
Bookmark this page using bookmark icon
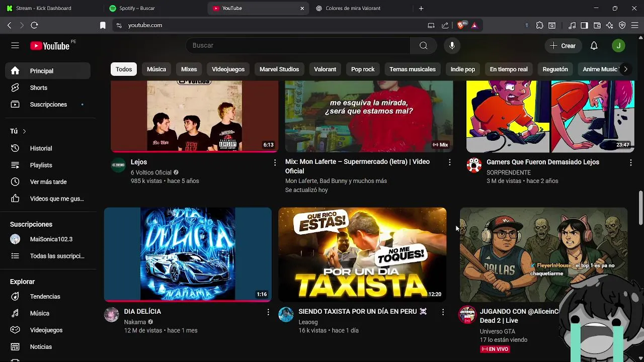pyautogui.click(x=103, y=25)
